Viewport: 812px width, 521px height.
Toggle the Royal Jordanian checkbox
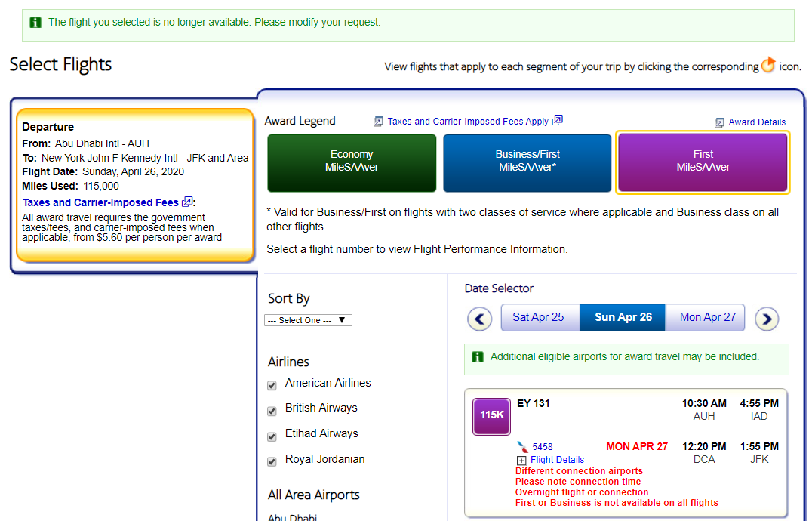click(x=272, y=461)
